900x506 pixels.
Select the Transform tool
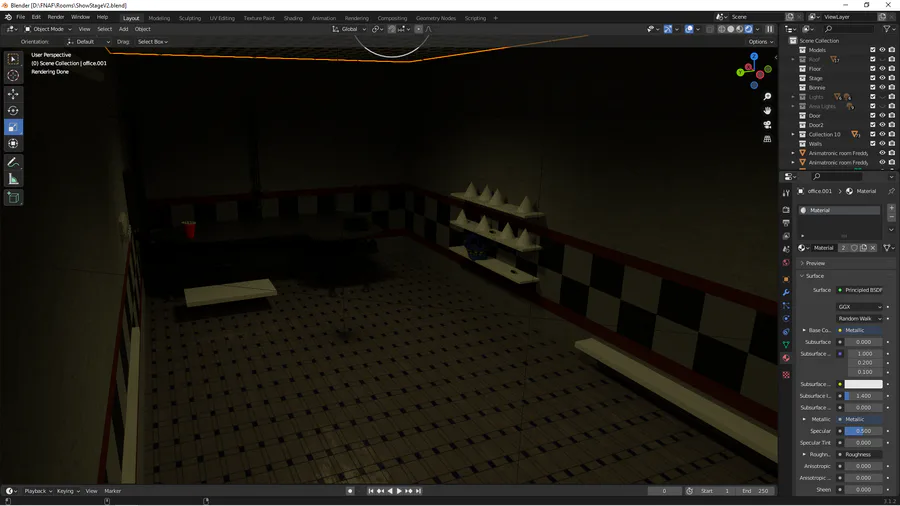13,144
